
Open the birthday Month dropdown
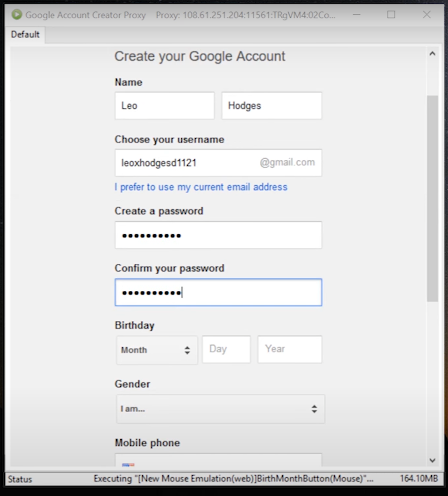tap(157, 350)
